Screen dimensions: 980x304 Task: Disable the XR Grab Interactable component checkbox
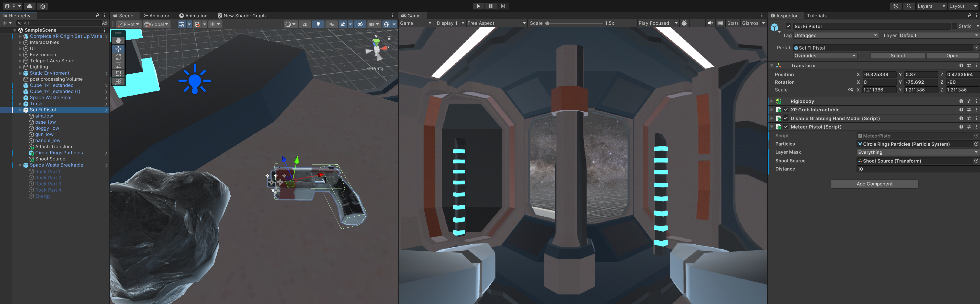786,110
